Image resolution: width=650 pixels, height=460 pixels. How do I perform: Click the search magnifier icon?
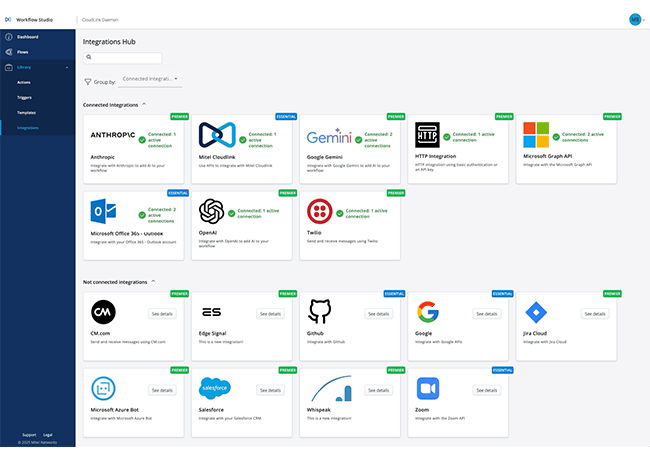tap(89, 57)
